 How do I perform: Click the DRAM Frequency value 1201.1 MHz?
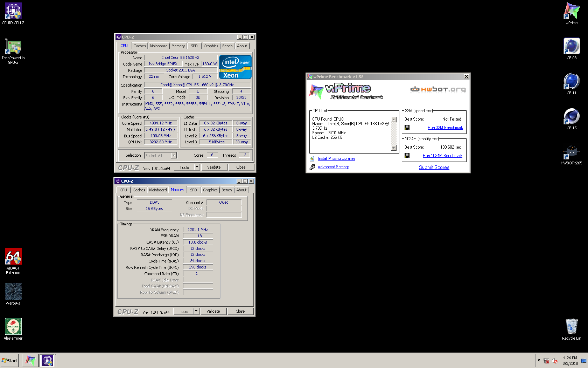[198, 230]
